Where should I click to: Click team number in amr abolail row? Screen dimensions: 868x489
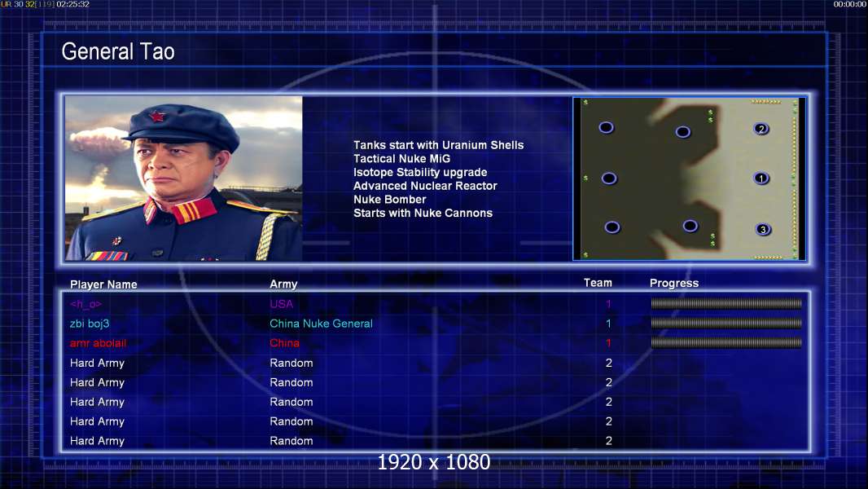608,343
